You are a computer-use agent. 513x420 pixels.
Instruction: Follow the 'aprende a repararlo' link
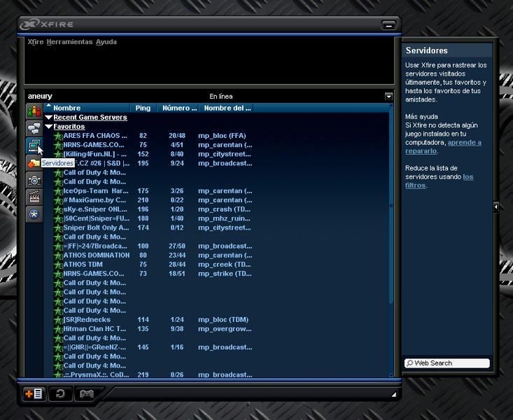click(443, 147)
